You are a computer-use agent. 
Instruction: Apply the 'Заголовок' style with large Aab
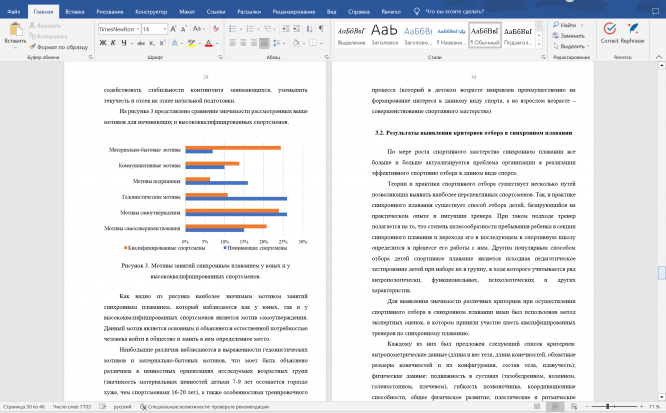click(384, 35)
